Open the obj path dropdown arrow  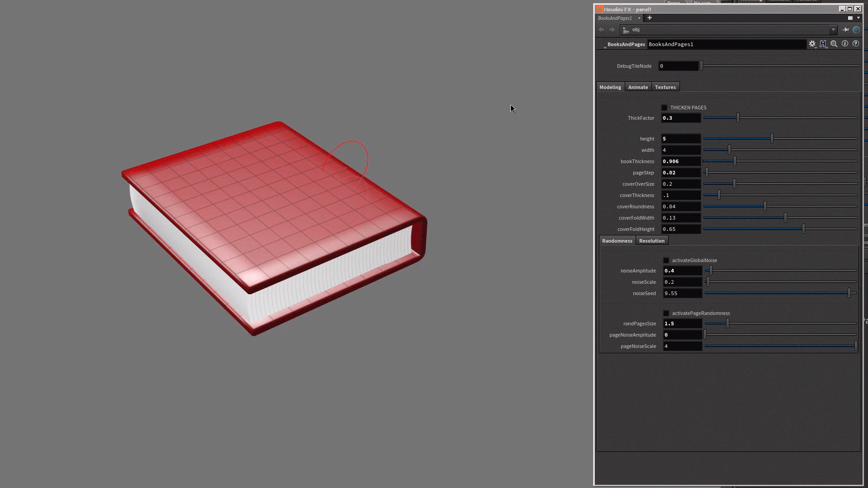tap(833, 30)
